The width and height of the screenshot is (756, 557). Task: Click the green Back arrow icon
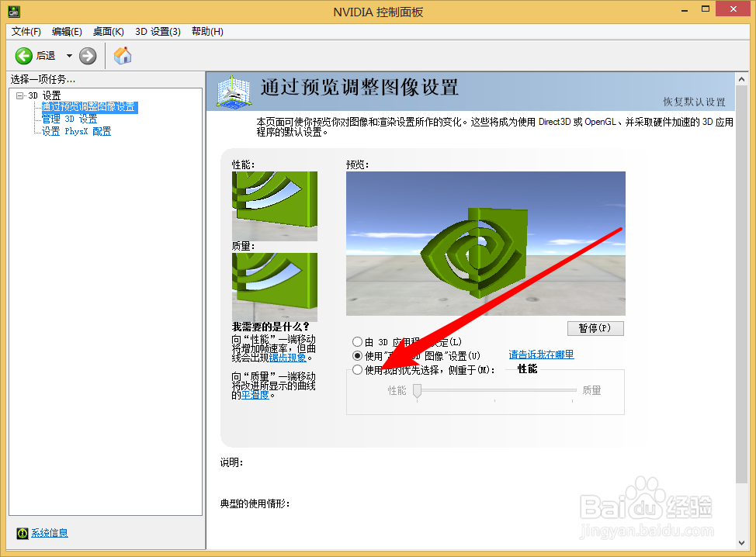click(x=23, y=56)
